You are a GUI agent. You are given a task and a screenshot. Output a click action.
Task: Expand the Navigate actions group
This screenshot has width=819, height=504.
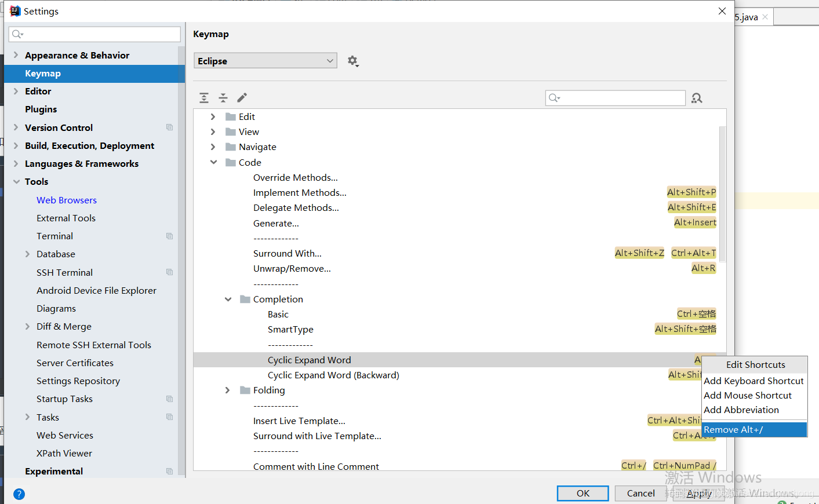point(213,147)
